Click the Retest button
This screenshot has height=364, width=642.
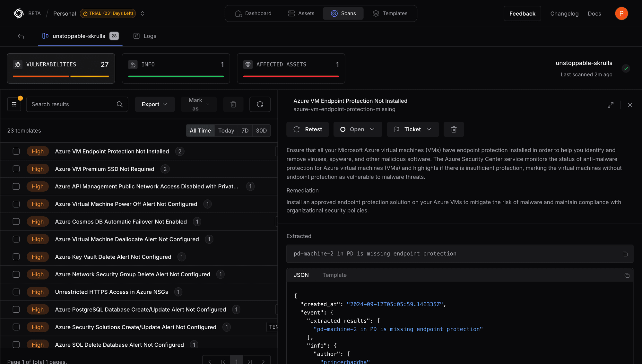pyautogui.click(x=308, y=129)
